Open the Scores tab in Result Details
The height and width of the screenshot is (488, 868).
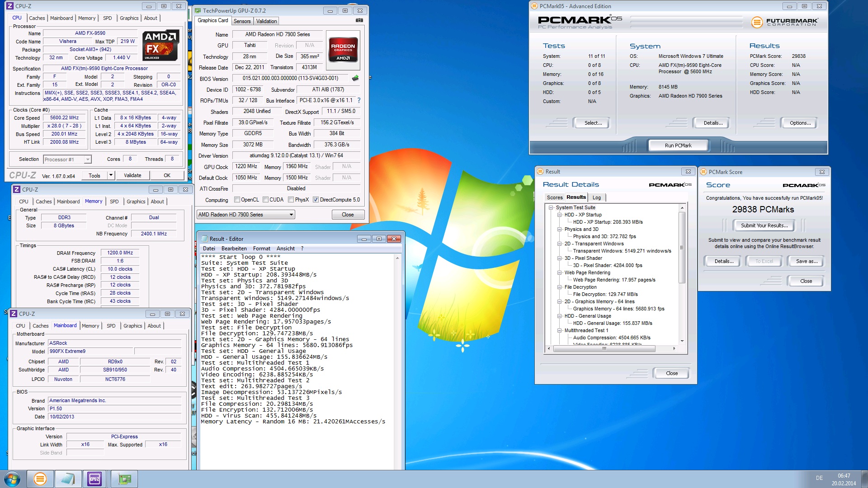(x=555, y=197)
